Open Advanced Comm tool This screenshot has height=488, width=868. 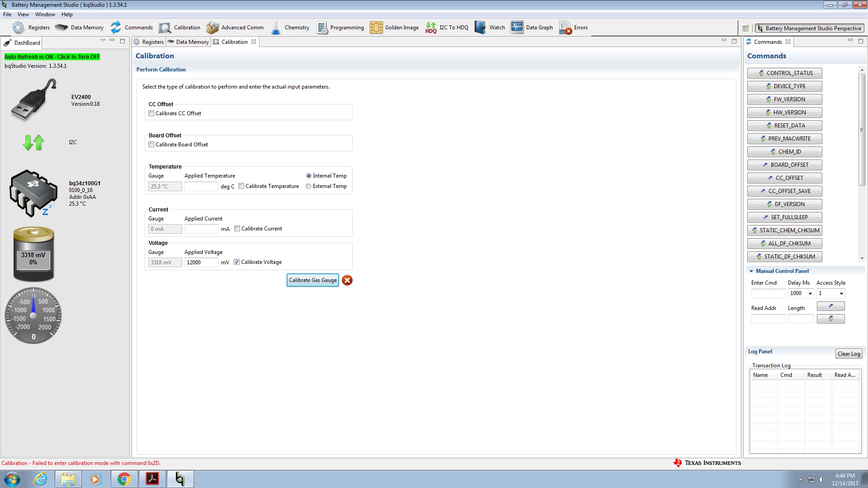pos(212,28)
